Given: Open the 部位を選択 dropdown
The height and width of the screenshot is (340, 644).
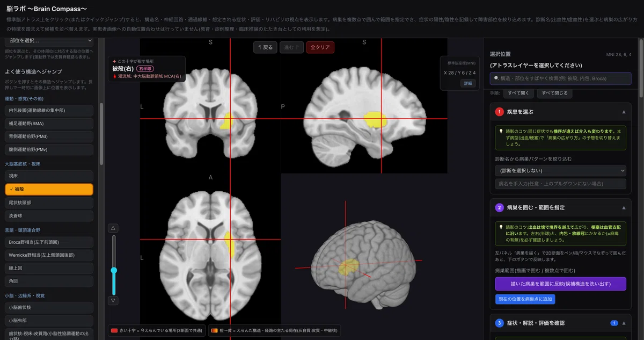Looking at the screenshot, I should click(x=49, y=40).
